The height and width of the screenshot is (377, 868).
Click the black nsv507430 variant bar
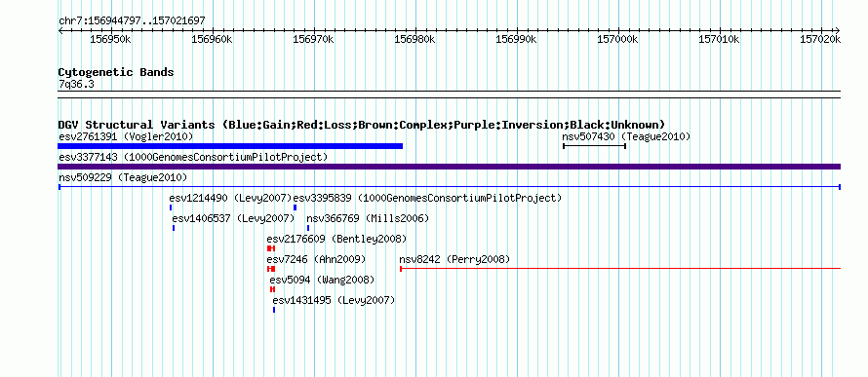(x=594, y=146)
